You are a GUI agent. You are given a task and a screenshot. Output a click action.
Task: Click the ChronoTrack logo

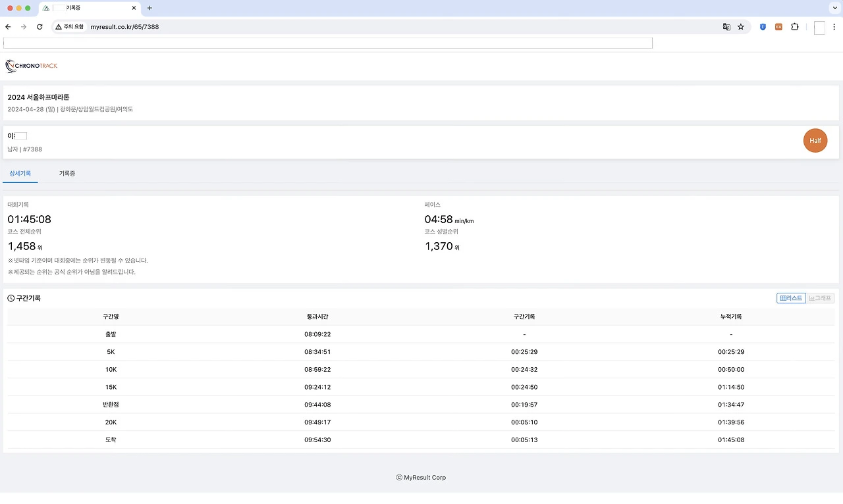tap(31, 66)
